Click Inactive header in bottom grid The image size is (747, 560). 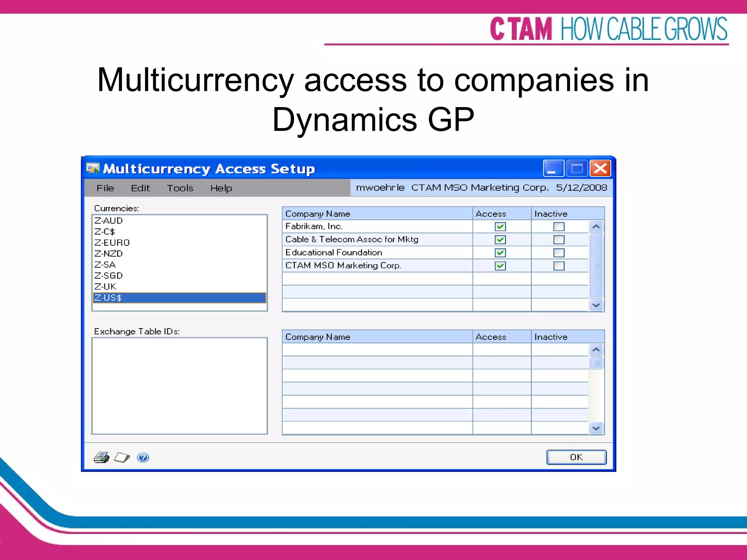[x=568, y=337]
